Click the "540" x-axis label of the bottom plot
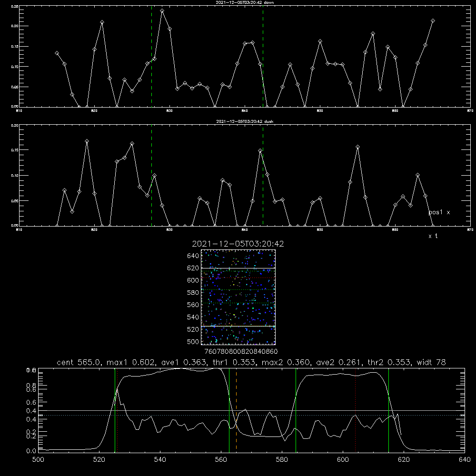 160,460
